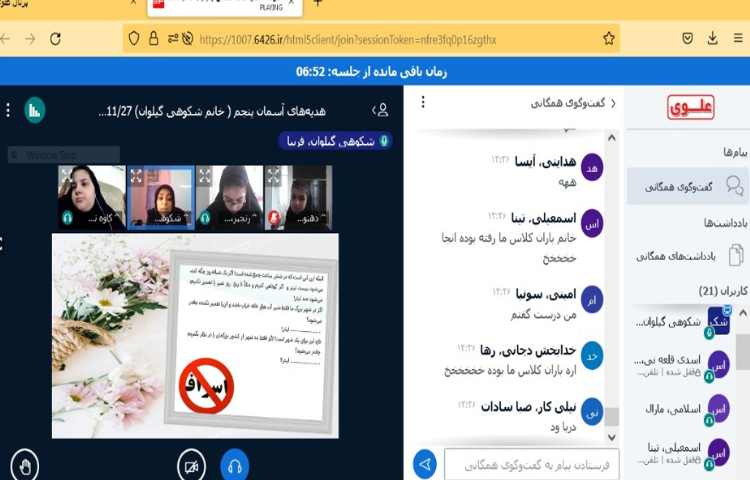The image size is (750, 480).
Task: Go forward with the browser arrow
Action: tap(30, 39)
